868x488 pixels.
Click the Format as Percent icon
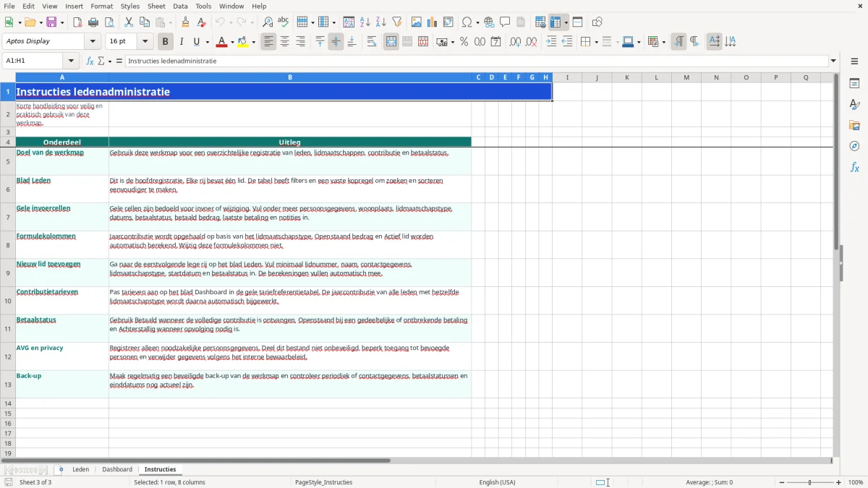[464, 42]
